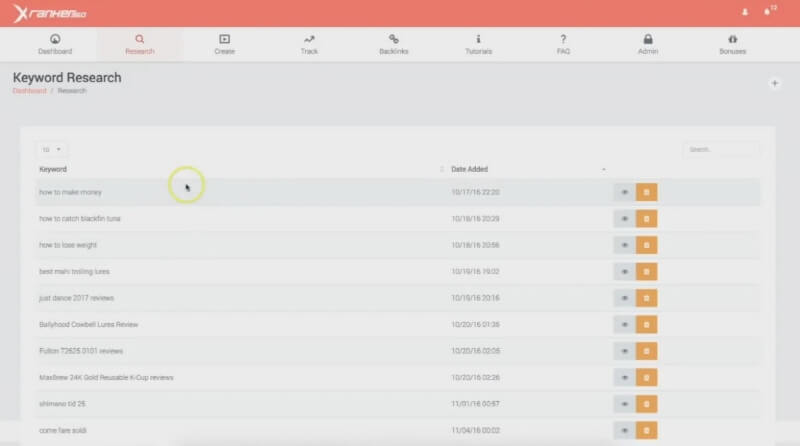Delete 'Maxbrew 24K Gold Reusable K-Cup' keyword
Screen dimensions: 800x446
point(646,378)
